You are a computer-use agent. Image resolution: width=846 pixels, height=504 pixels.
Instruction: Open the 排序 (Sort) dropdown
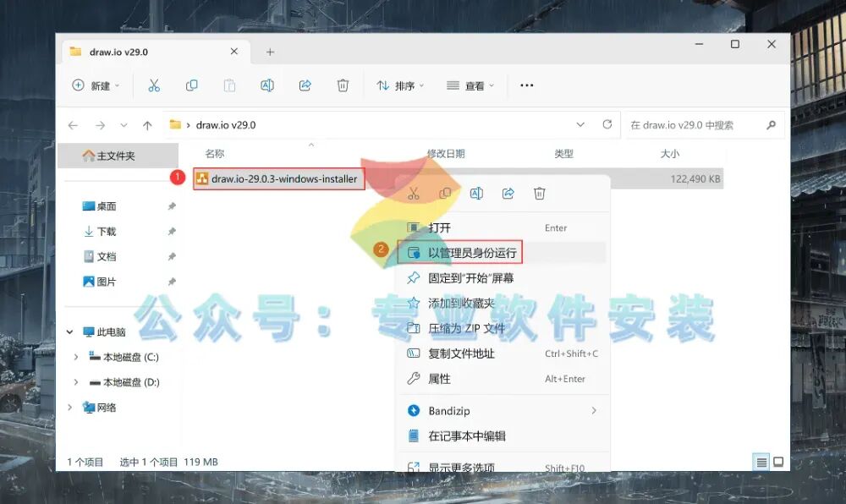click(x=400, y=85)
